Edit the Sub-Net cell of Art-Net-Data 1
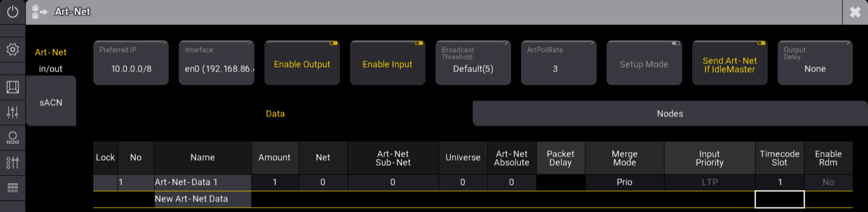Screen dimensions: 868x212 pyautogui.click(x=393, y=182)
